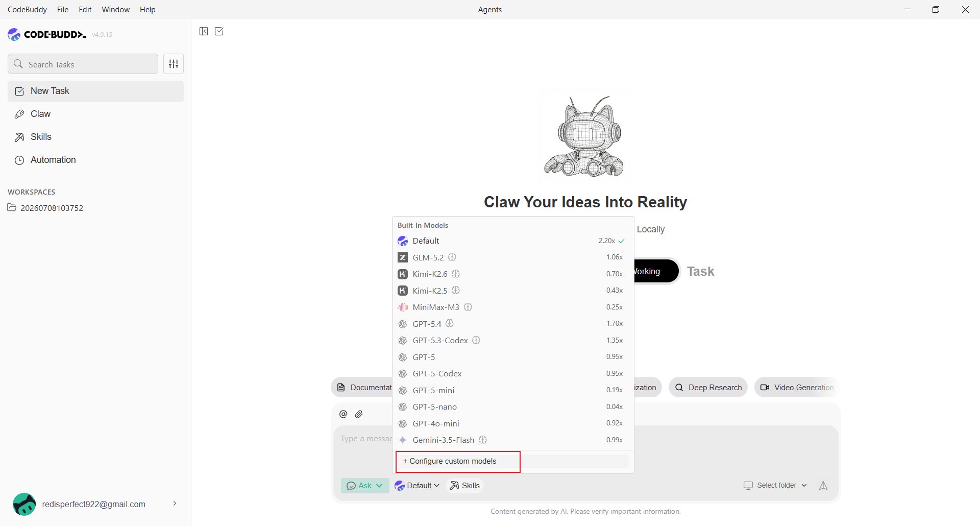The image size is (980, 526).
Task: Select the GLM-5.2 model
Action: (513, 257)
